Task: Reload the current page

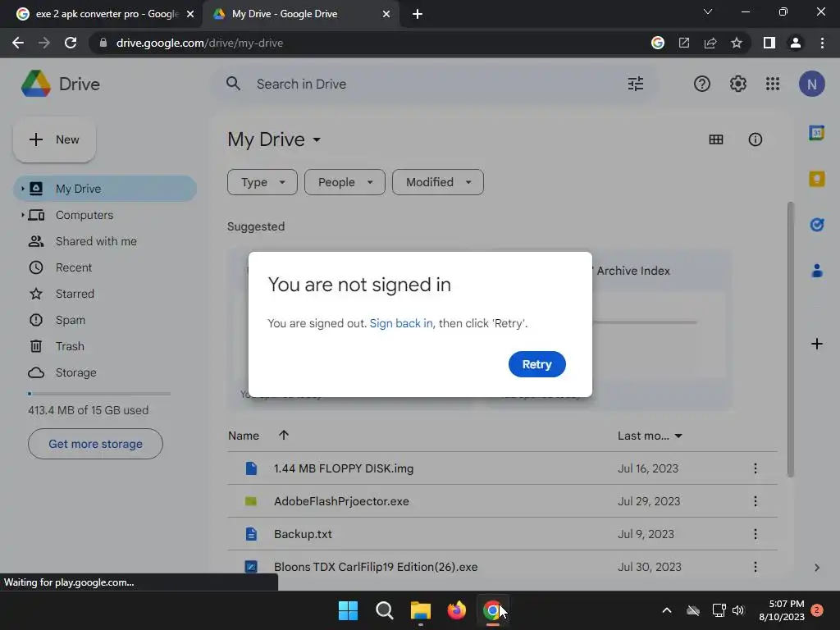Action: point(71,43)
